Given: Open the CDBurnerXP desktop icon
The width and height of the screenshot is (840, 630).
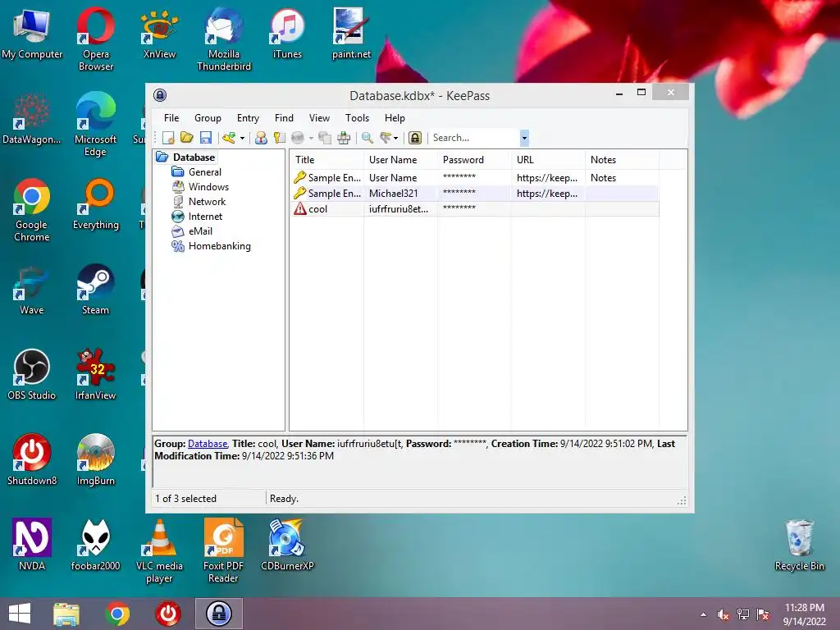Looking at the screenshot, I should (287, 545).
